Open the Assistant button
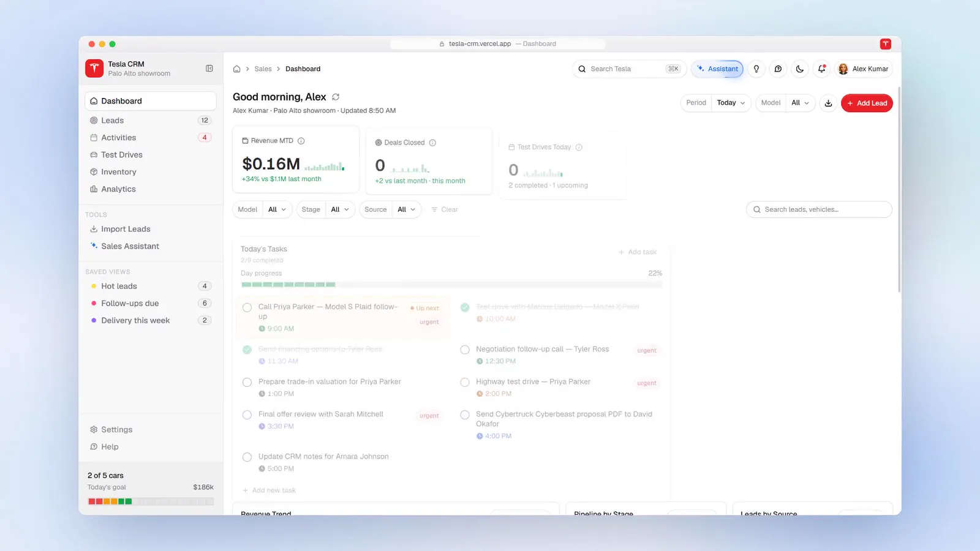 [x=717, y=69]
